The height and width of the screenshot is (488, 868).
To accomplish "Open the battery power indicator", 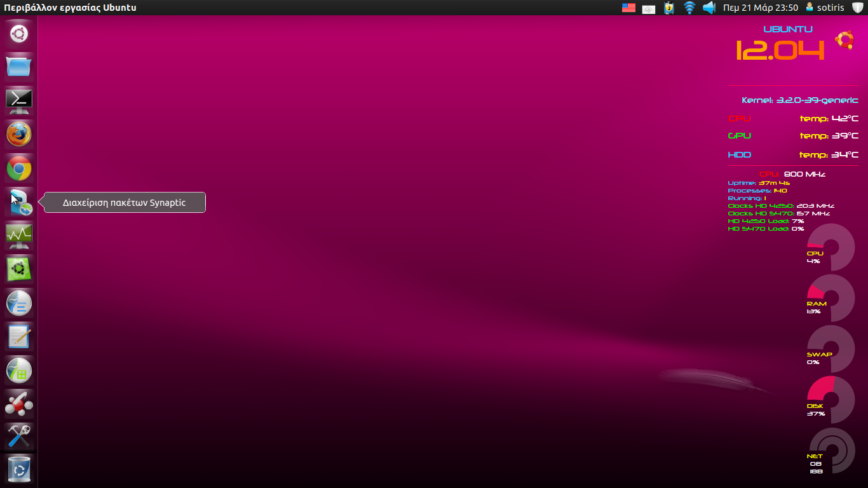I will pyautogui.click(x=668, y=8).
